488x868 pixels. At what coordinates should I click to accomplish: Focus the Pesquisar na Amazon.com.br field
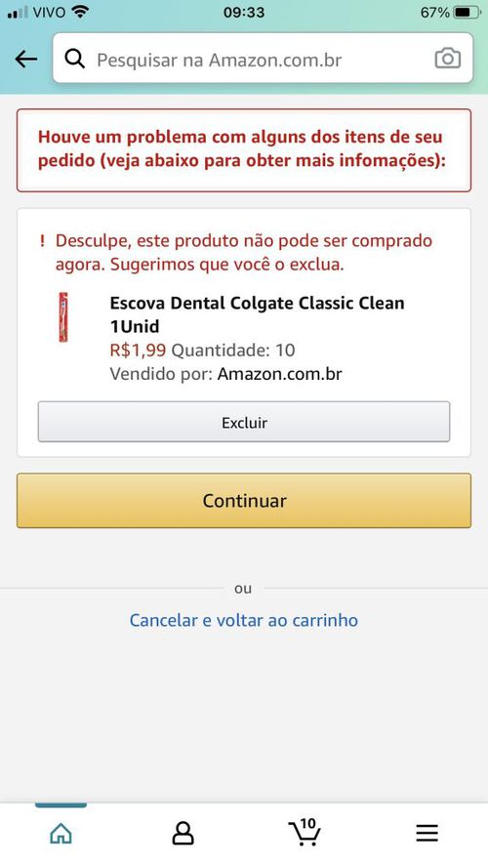tap(263, 59)
